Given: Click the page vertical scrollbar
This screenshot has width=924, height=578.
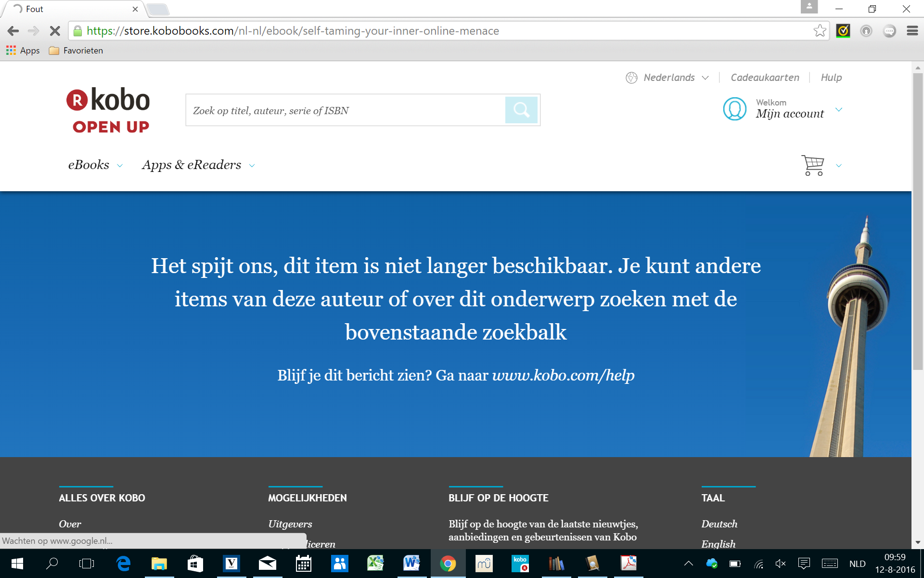Looking at the screenshot, I should coord(918,222).
